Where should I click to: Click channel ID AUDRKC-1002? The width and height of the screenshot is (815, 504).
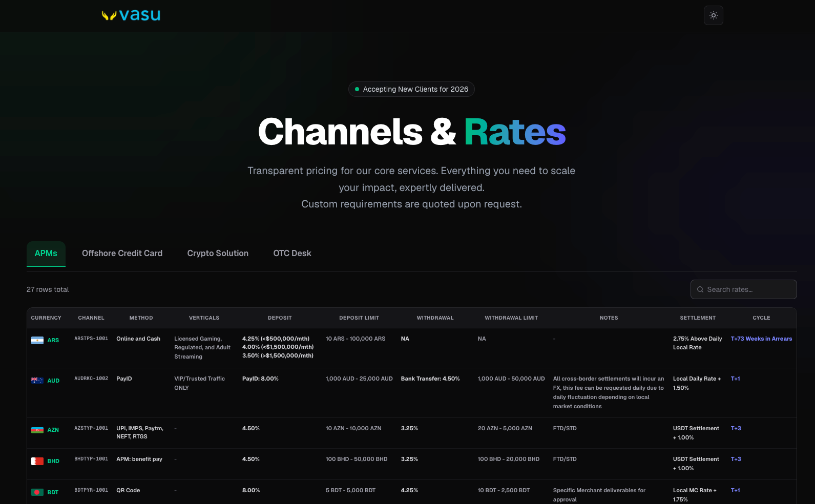[91, 379]
